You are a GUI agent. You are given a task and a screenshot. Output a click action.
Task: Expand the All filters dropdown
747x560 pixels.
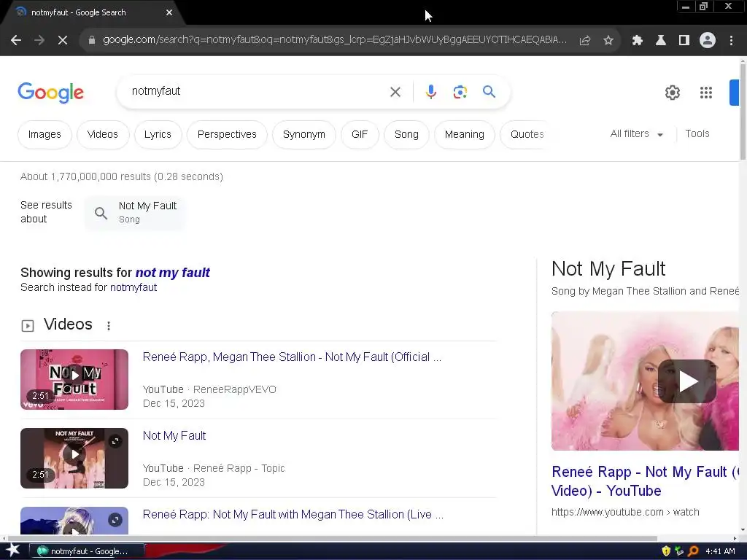pyautogui.click(x=636, y=134)
